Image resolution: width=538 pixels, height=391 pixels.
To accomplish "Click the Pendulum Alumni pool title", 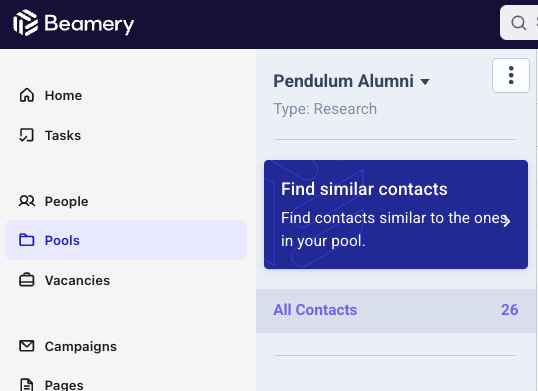I will (x=343, y=82).
